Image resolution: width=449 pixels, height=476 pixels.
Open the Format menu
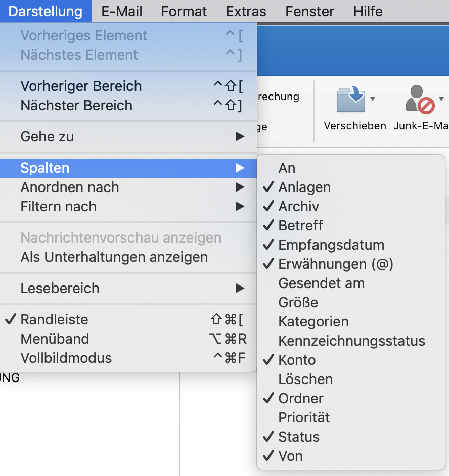click(x=184, y=11)
